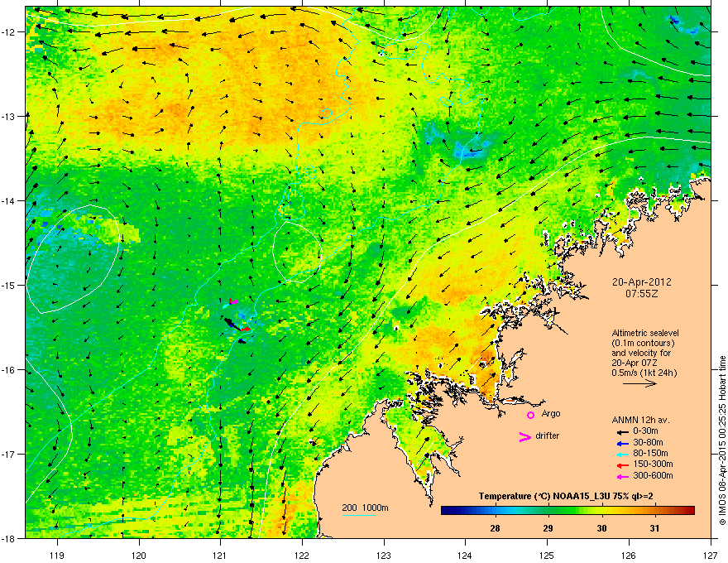Click the '150-300m' depth label
Viewport: 728px width, 563px height.
pyautogui.click(x=653, y=464)
